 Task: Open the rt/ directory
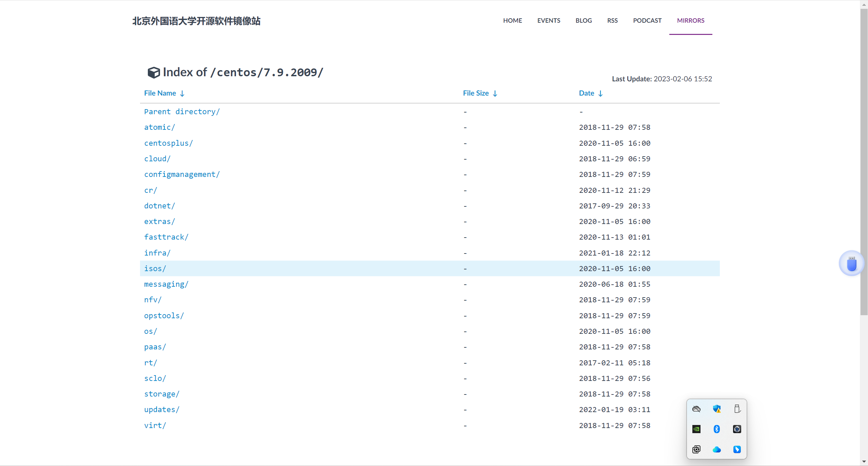coord(151,363)
